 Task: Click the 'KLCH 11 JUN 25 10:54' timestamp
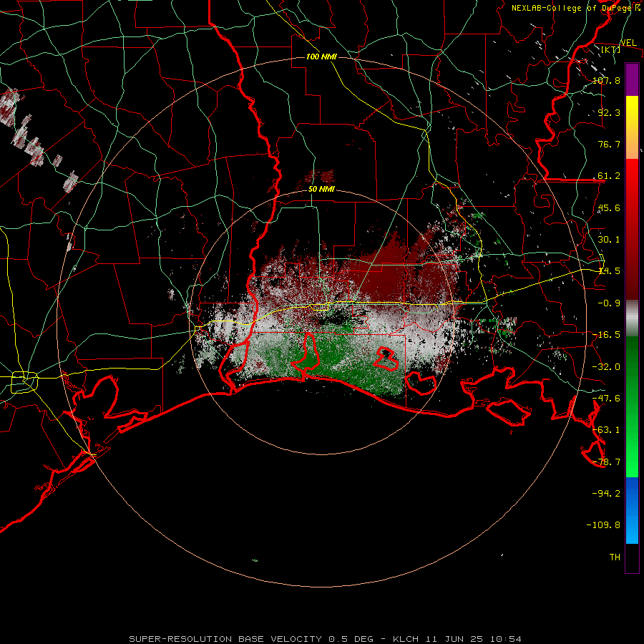[457, 639]
